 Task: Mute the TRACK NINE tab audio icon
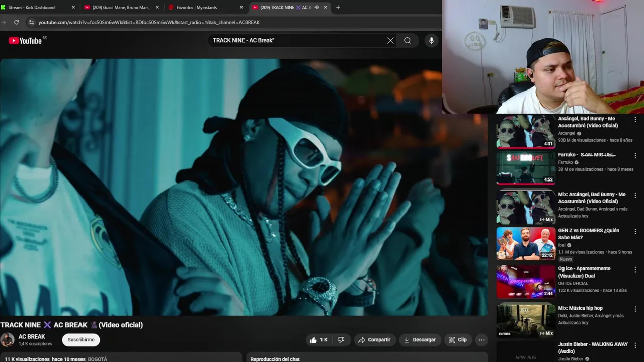tap(316, 7)
